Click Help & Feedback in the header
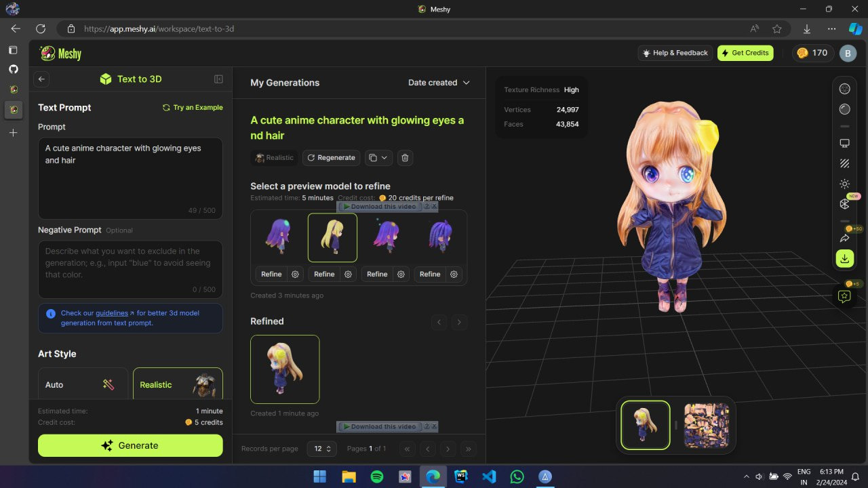Screen dimensions: 868x488 pos(674,53)
